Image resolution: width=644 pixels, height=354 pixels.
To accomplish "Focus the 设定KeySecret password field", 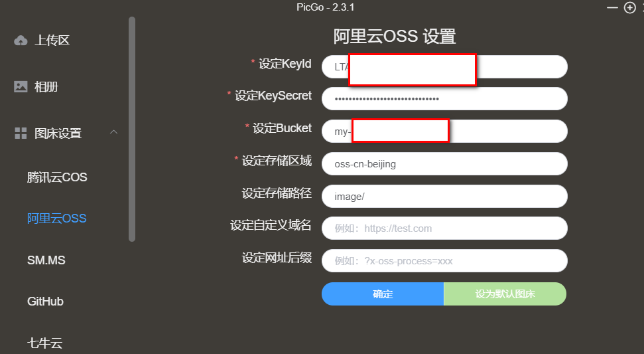I will (x=444, y=99).
